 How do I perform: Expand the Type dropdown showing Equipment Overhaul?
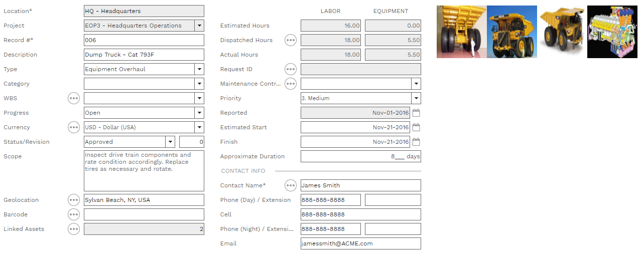coord(199,69)
